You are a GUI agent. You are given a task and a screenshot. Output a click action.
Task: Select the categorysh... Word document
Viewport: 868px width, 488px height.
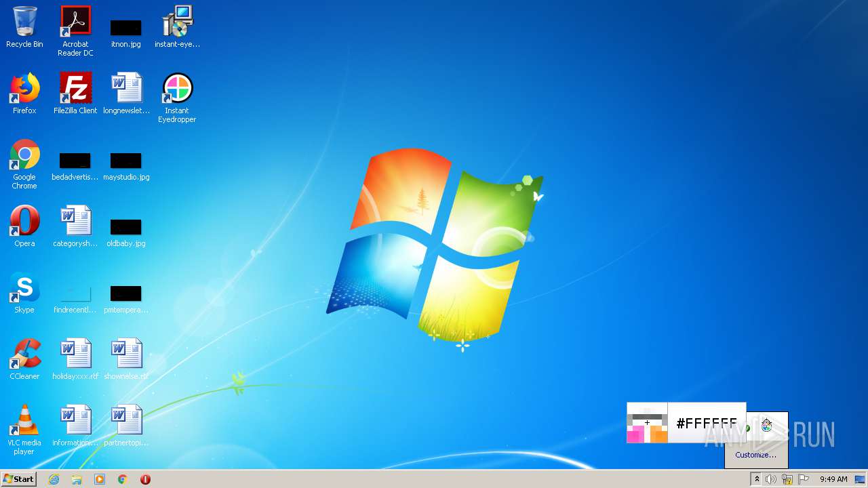coord(75,226)
